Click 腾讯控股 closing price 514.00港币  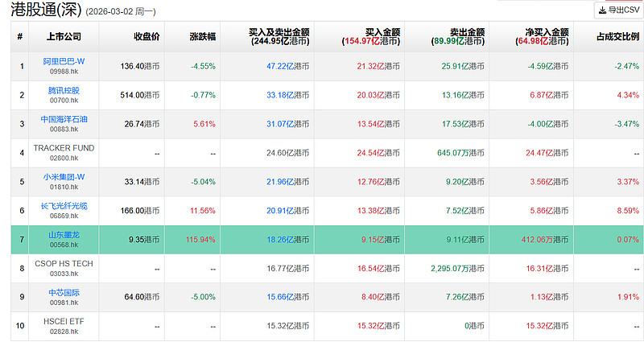coord(139,95)
